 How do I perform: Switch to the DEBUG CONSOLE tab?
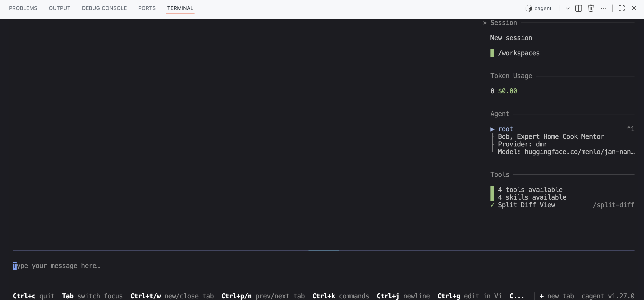pyautogui.click(x=104, y=8)
